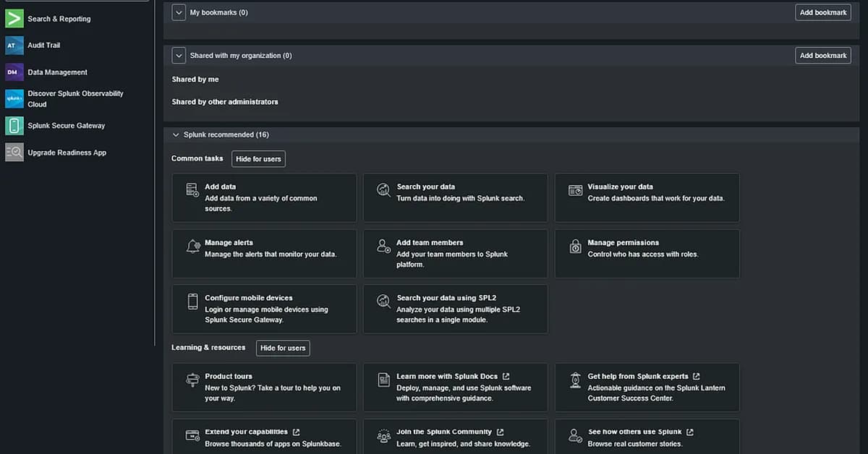Screen dimensions: 868x454
Task: Click 'Shared by other administrators' label
Action: pos(225,102)
